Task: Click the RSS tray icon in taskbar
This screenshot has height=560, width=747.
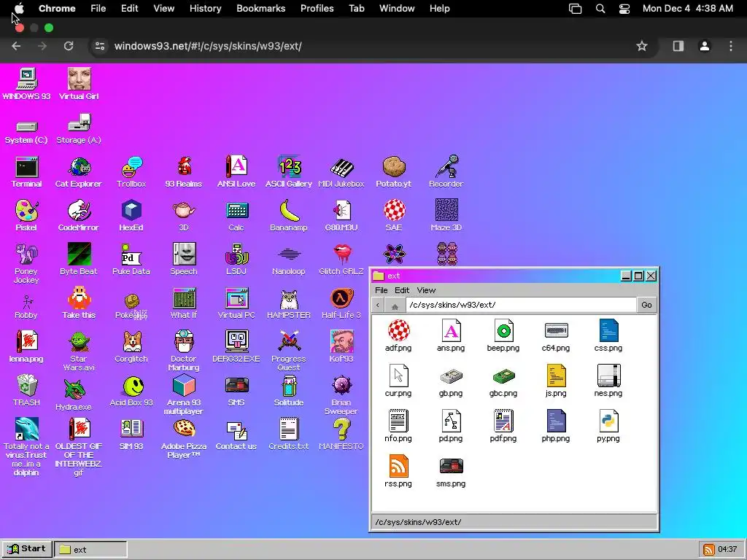Action: coord(708,550)
